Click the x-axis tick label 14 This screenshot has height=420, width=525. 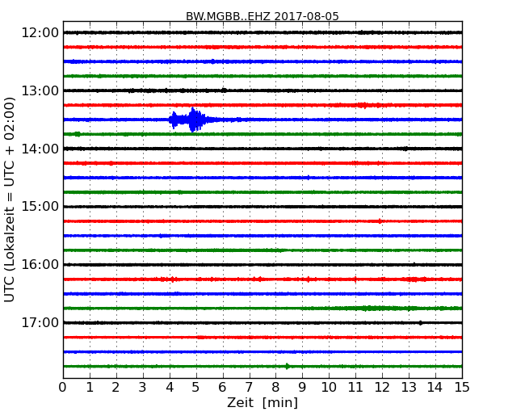tap(435, 388)
